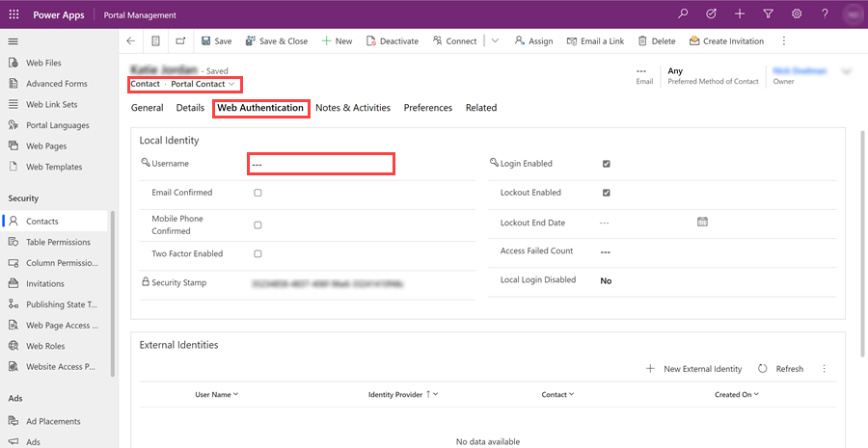
Task: Open the Contact column dropdown
Action: (571, 394)
